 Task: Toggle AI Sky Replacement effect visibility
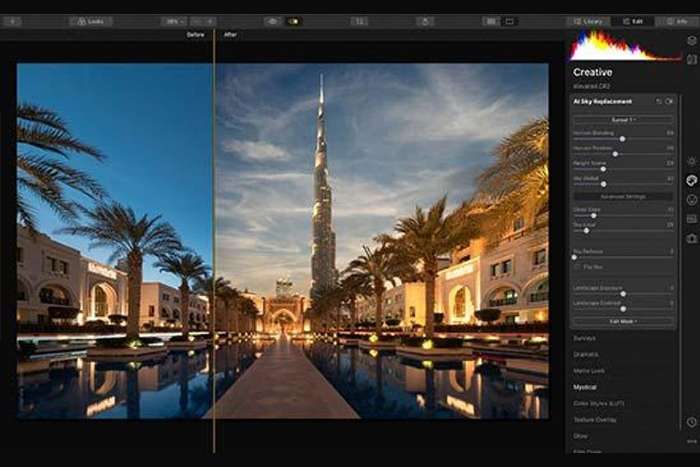669,101
